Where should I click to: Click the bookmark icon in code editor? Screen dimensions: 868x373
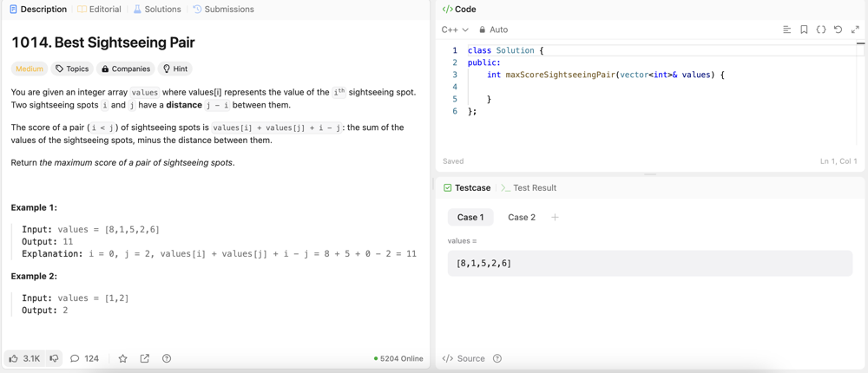coord(804,29)
